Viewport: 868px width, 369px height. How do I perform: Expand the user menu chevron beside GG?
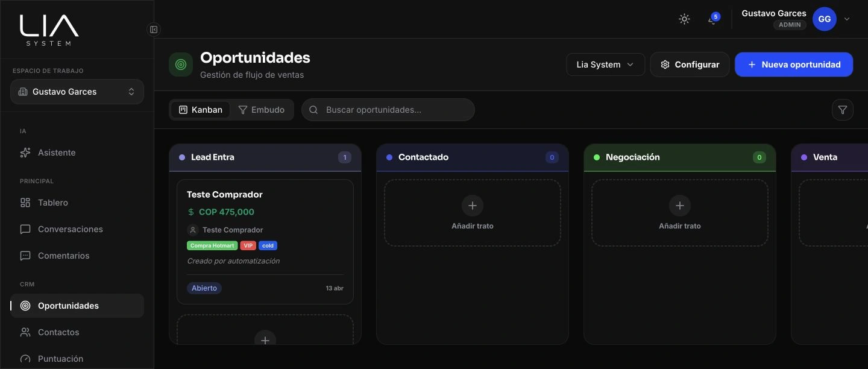(847, 19)
